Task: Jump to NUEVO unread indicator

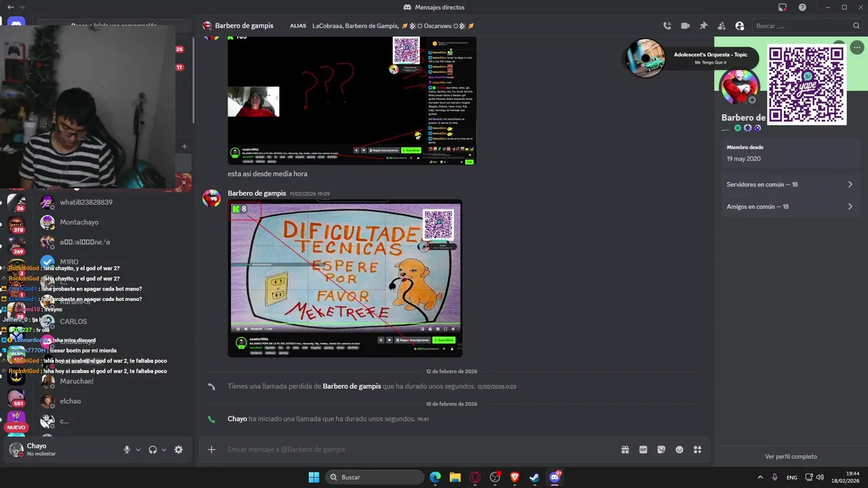Action: click(16, 428)
